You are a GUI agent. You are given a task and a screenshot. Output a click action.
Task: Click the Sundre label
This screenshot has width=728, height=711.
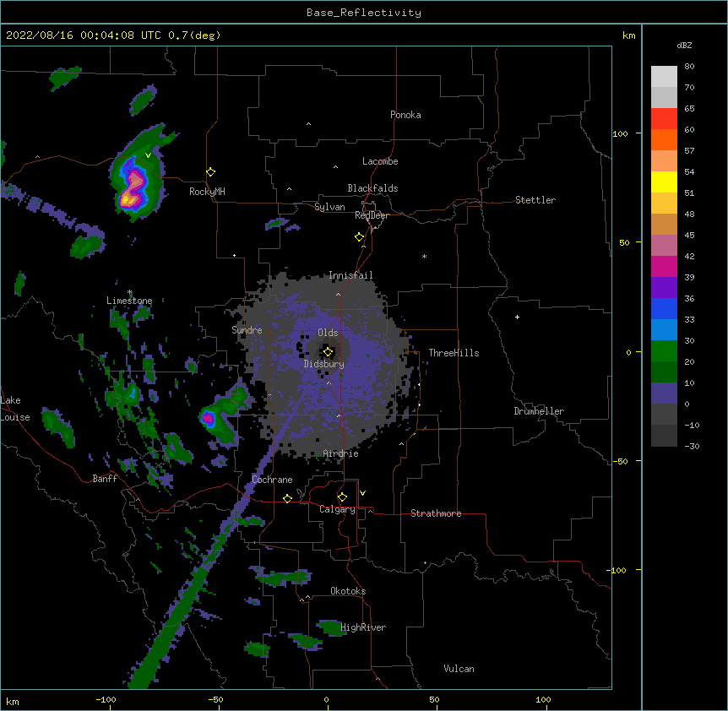coord(247,330)
